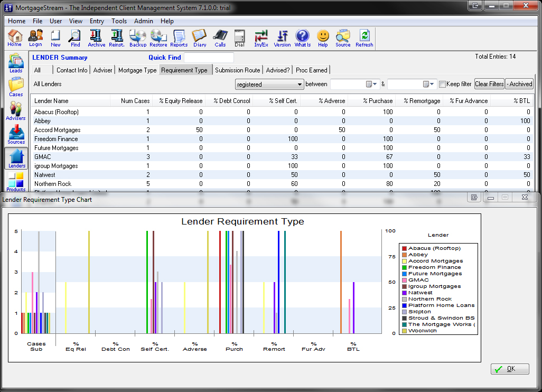542x392 pixels.
Task: Switch to the Advised? tab
Action: click(277, 70)
